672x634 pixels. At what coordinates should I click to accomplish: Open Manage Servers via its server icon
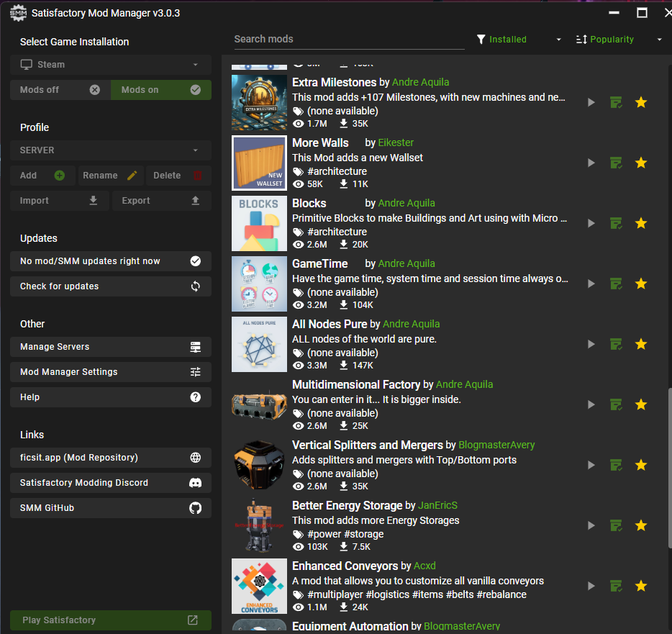tap(196, 347)
